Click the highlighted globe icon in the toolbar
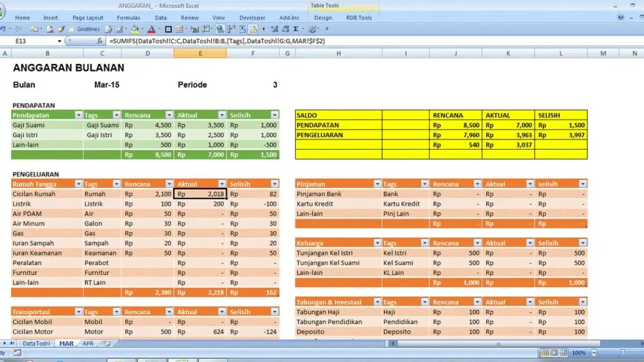 (221, 29)
